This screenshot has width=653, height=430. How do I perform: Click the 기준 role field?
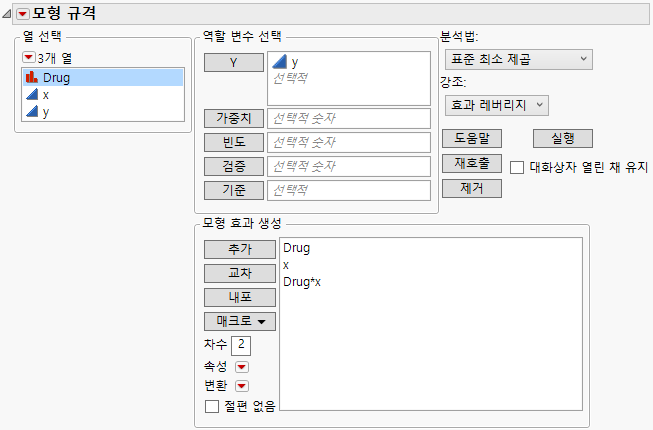[x=349, y=190]
